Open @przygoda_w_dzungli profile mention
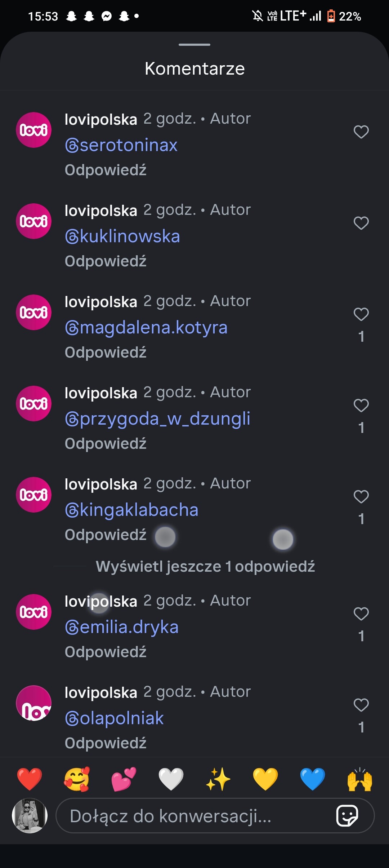Viewport: 389px width, 868px height. point(157,419)
